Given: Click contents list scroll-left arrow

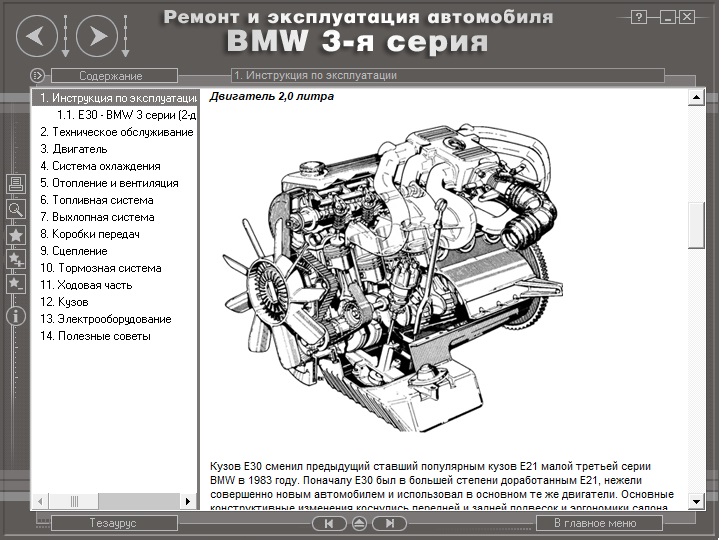Looking at the screenshot, I should (40, 501).
